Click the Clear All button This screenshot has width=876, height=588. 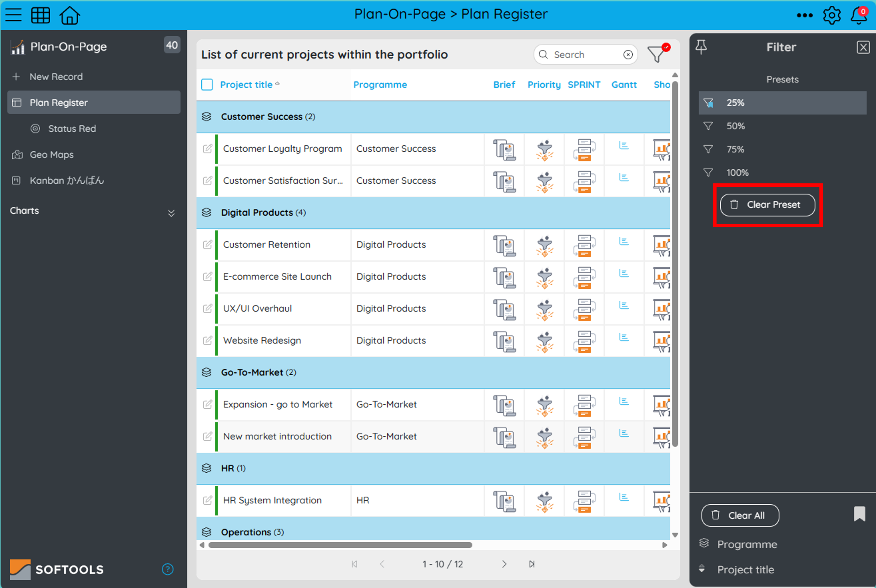point(740,515)
